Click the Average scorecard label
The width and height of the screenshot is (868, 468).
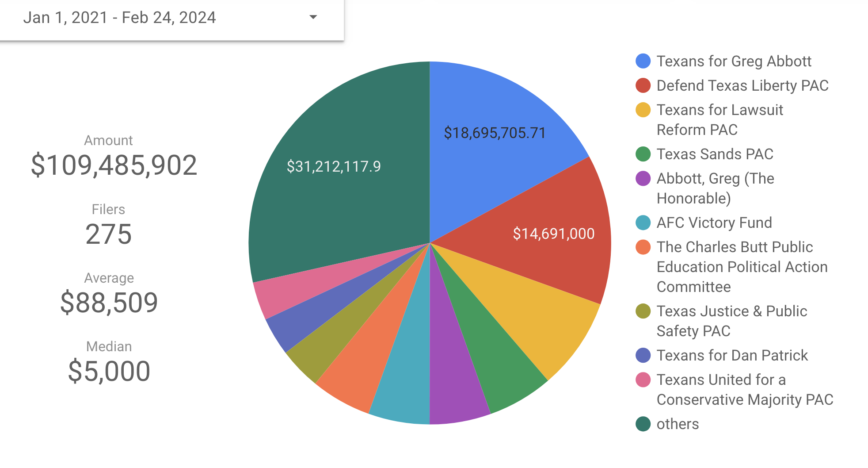tap(109, 278)
